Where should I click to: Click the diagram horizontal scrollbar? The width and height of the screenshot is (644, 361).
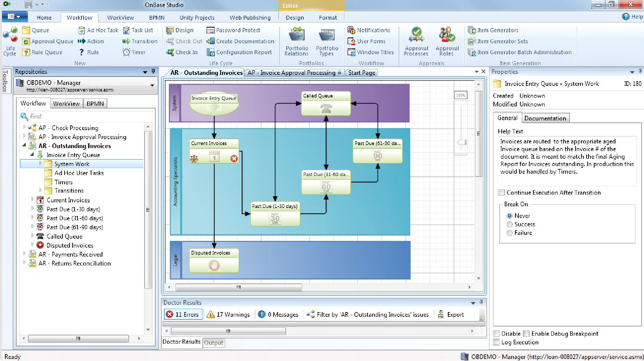tap(238, 287)
